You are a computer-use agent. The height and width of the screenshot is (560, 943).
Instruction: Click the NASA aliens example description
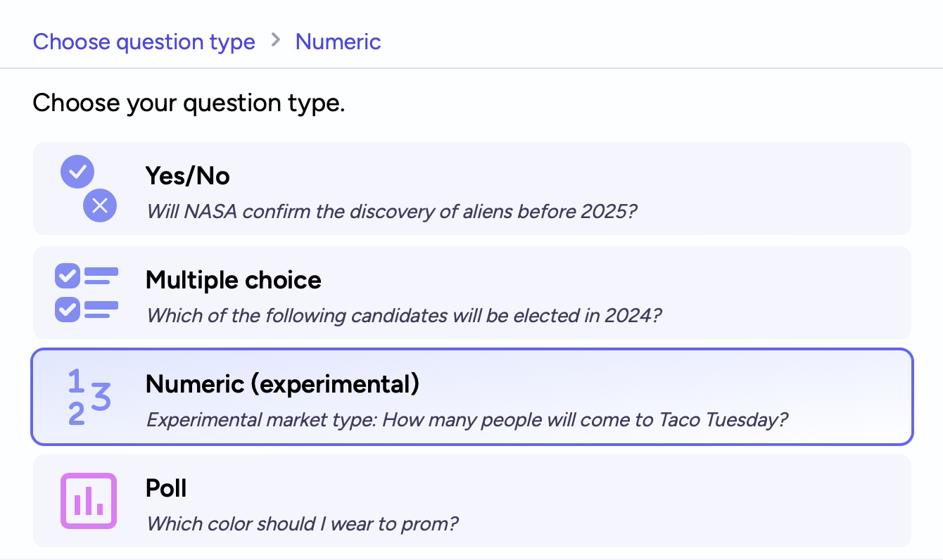tap(391, 211)
